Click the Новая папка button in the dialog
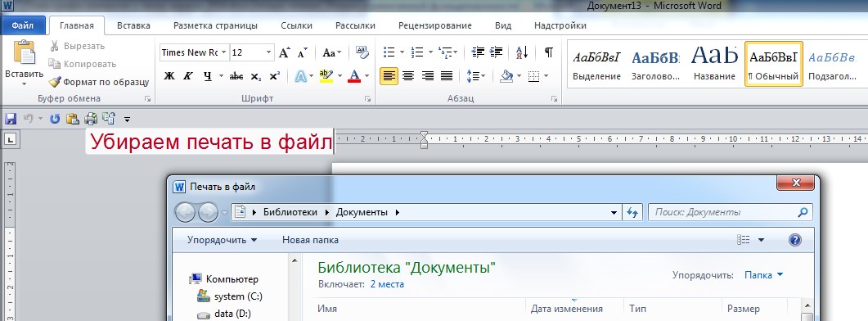The image size is (868, 321). tap(310, 240)
